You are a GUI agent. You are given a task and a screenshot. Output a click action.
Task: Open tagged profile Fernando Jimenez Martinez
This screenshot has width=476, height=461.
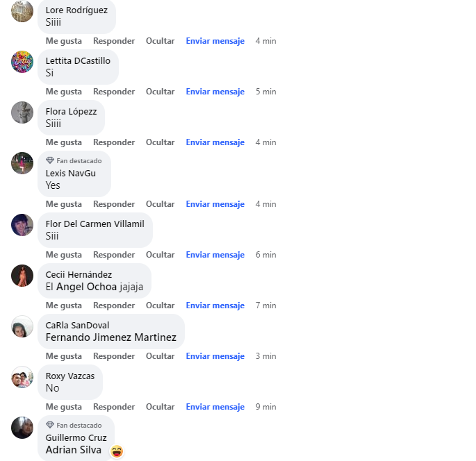click(x=111, y=337)
